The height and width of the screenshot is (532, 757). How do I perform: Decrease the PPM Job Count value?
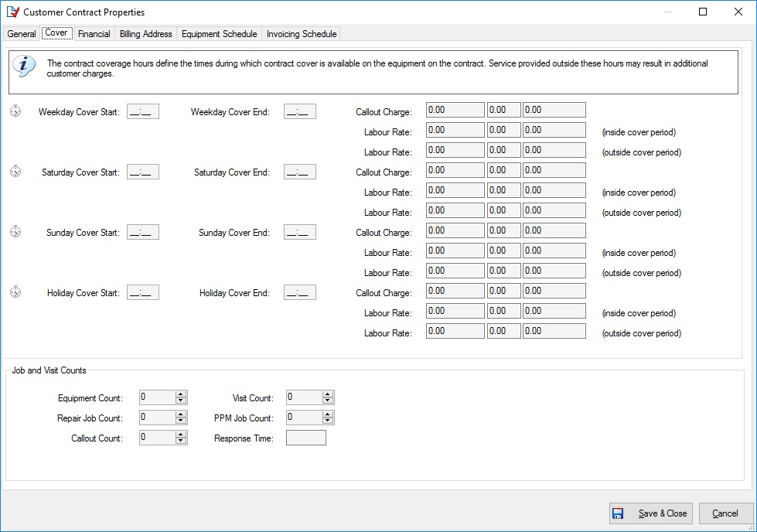[x=328, y=421]
